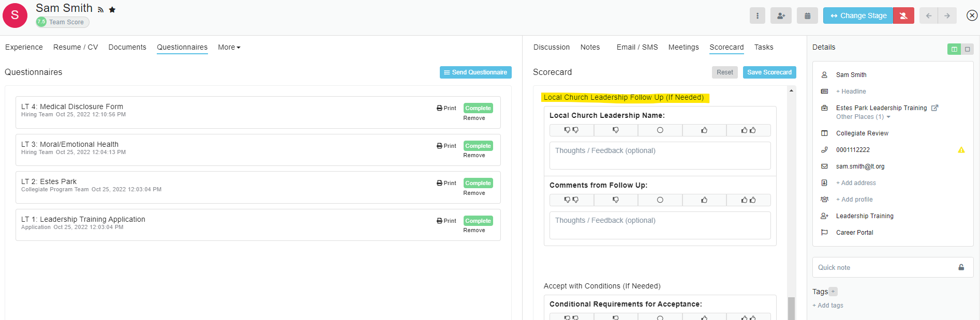Go to previous candidate with left arrow
980x320 pixels.
(929, 16)
